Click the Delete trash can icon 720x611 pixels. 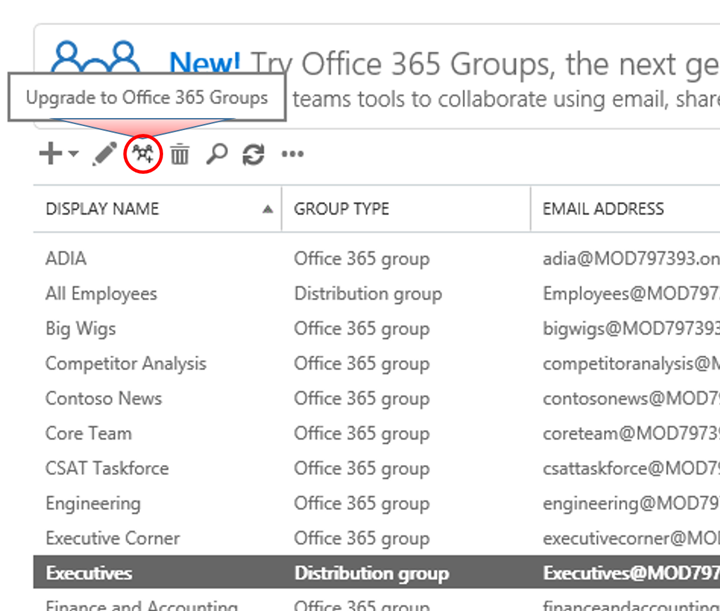tap(180, 154)
